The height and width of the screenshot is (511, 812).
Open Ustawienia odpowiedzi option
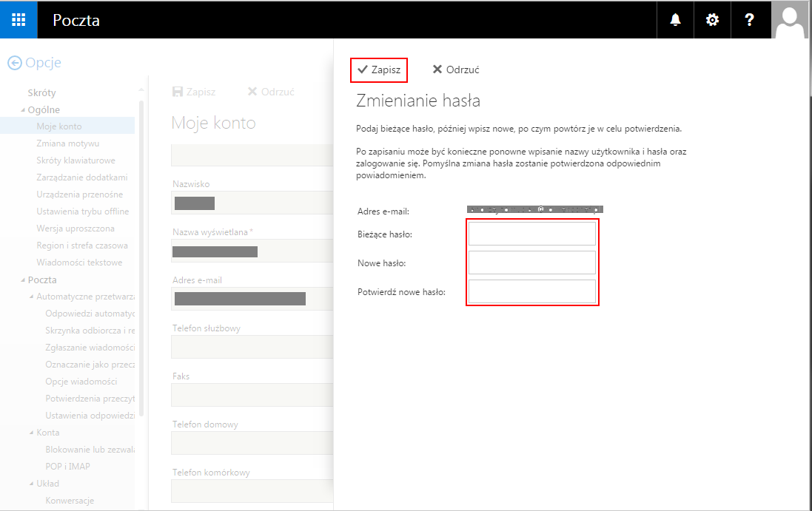click(x=90, y=416)
